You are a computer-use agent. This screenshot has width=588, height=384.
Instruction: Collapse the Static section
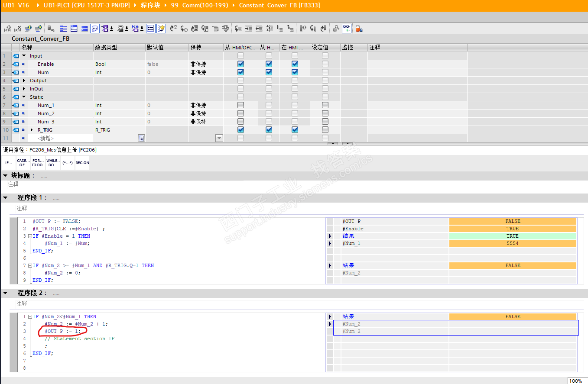24,97
